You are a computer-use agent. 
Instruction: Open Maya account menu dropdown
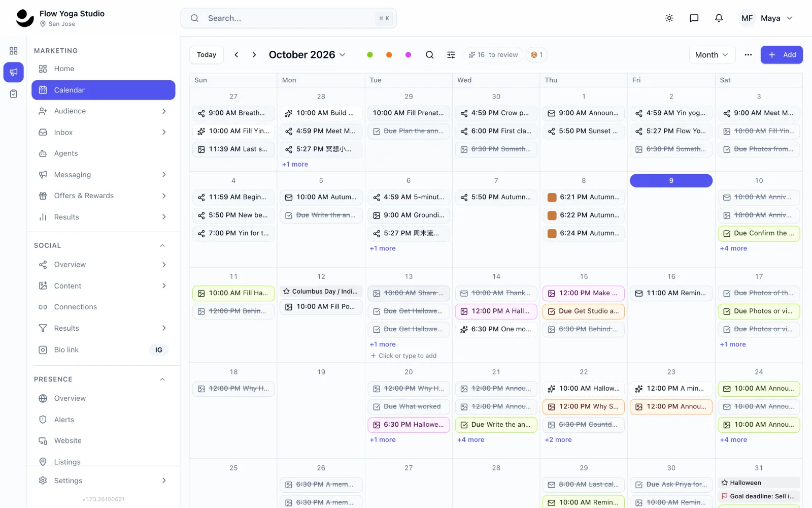[776, 18]
